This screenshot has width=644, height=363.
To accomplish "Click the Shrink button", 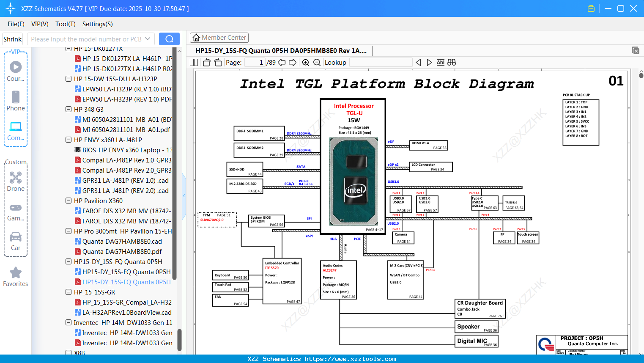I will [13, 39].
